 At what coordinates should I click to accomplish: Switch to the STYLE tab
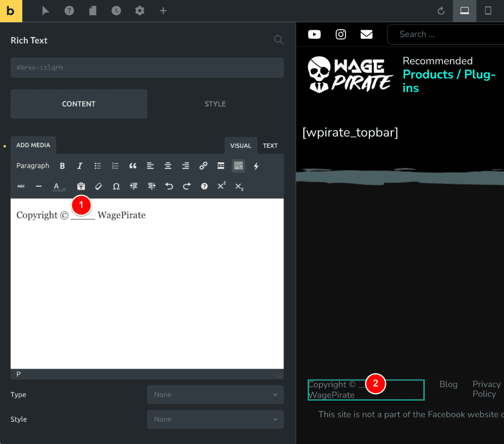[215, 104]
